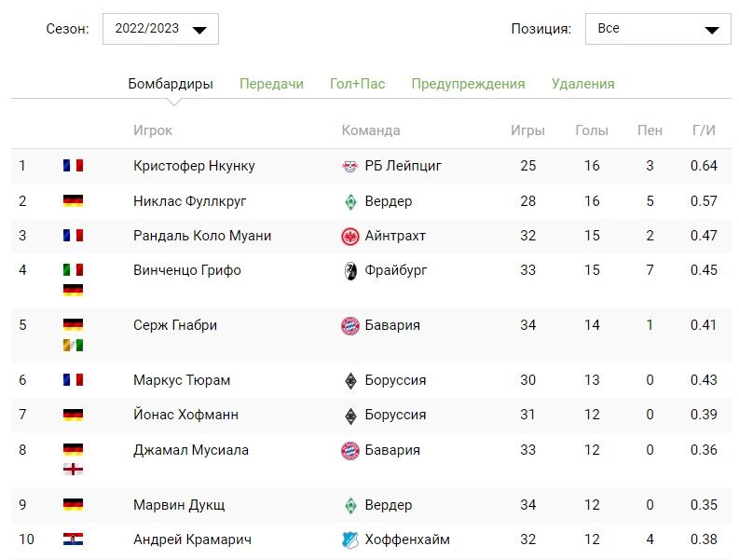This screenshot has height=560, width=739.
Task: Click Croatian flag beside Андрей Крамарич
Action: click(73, 540)
